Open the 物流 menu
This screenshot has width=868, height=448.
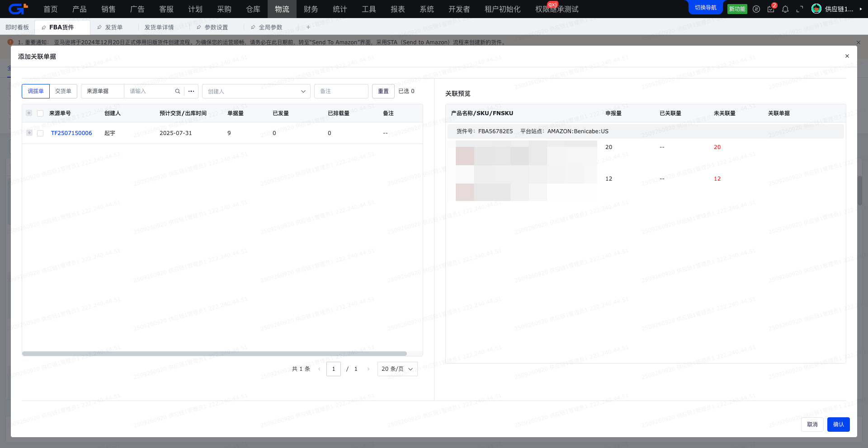click(x=282, y=9)
